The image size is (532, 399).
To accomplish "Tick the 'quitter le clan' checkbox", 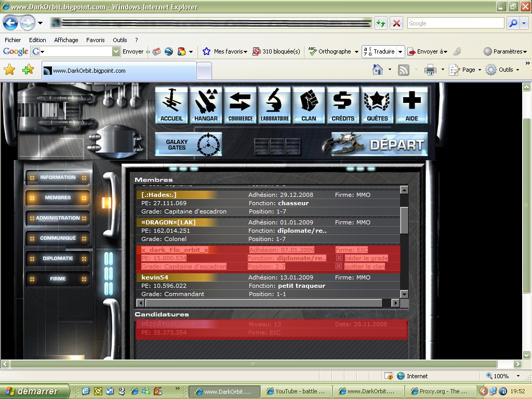I will click(339, 267).
